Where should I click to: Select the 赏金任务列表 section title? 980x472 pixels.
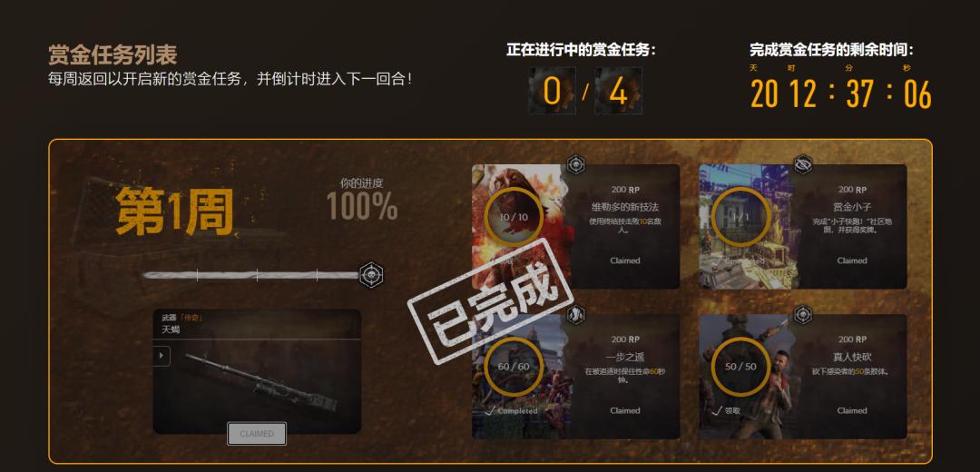pyautogui.click(x=113, y=55)
